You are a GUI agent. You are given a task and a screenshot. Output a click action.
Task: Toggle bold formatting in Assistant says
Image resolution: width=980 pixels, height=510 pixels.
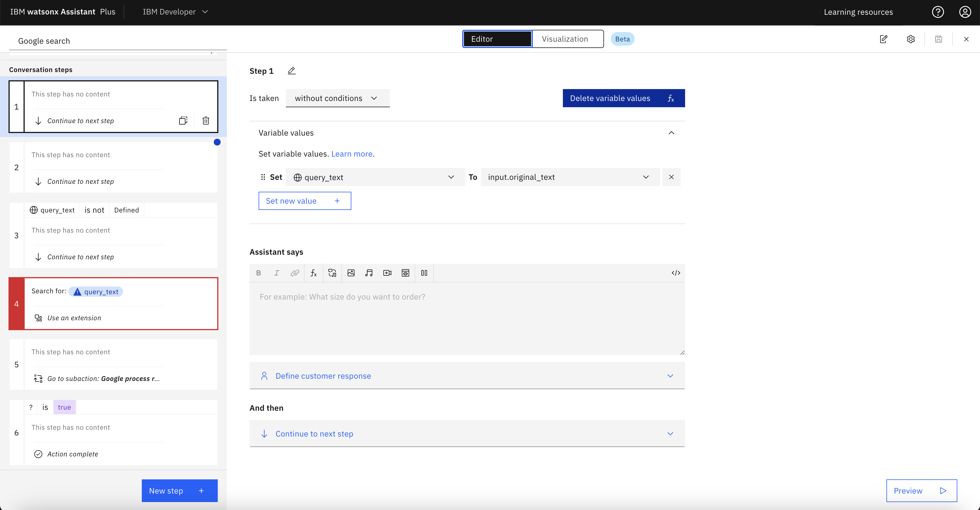[259, 273]
